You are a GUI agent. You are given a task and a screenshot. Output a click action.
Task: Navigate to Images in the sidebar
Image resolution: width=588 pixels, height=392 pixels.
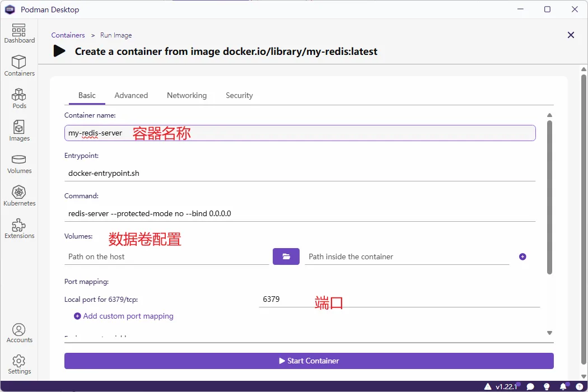click(x=19, y=131)
